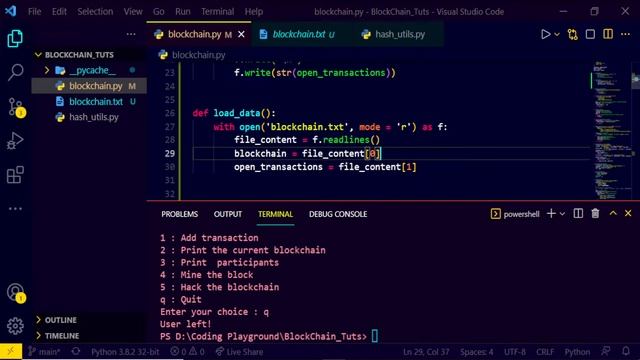Select the TERMINAL panel tab
640x360 pixels.
[x=276, y=214]
